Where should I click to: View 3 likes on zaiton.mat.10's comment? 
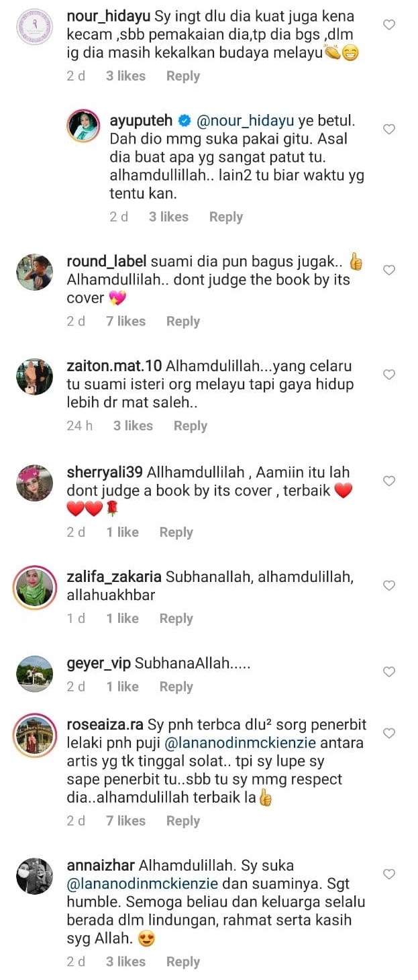133,426
